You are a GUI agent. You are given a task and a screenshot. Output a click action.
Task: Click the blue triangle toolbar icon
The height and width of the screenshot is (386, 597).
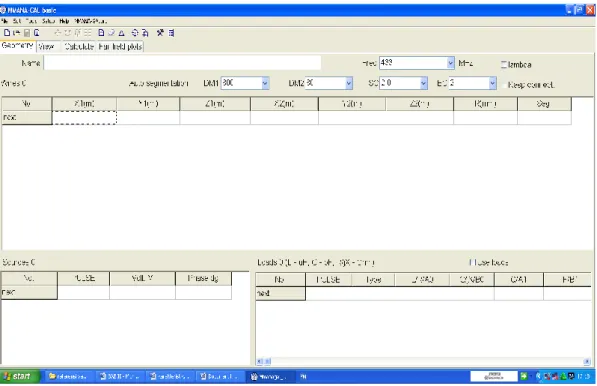pos(121,33)
